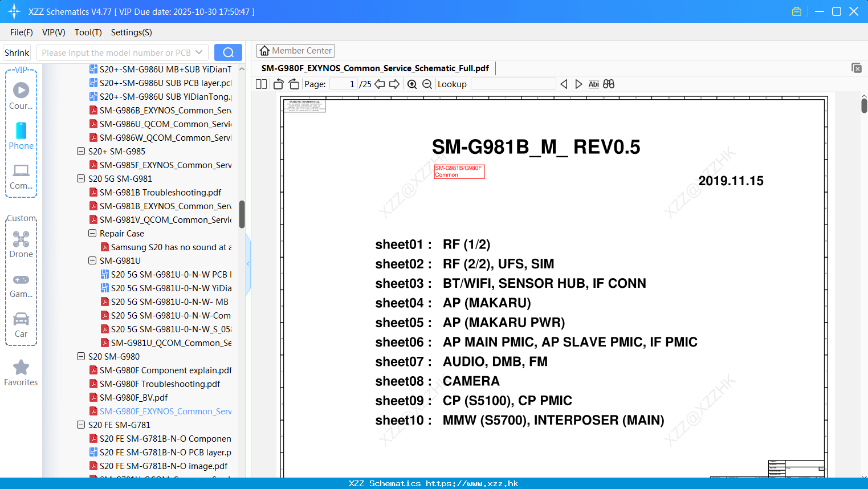Select the Phone category
This screenshot has width=868, height=489.
(21, 136)
